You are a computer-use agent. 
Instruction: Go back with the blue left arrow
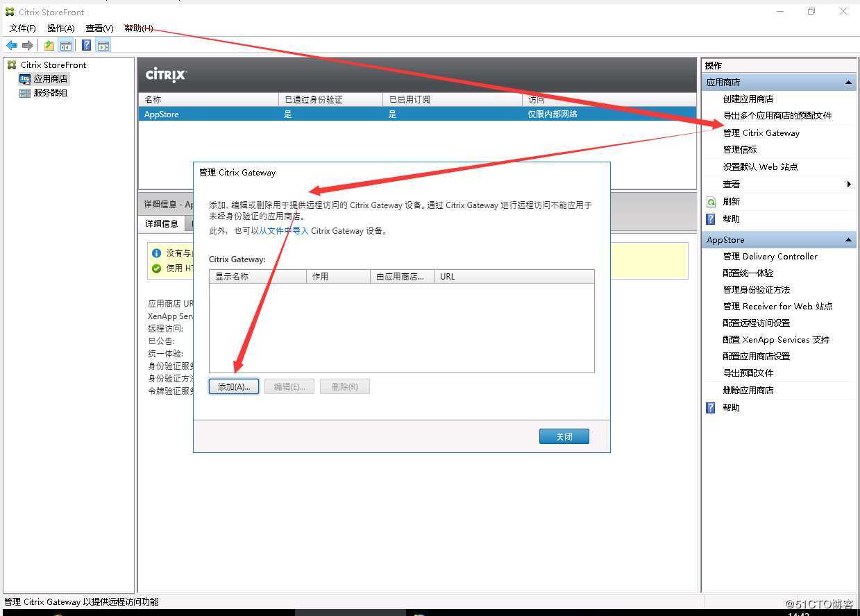[x=12, y=46]
